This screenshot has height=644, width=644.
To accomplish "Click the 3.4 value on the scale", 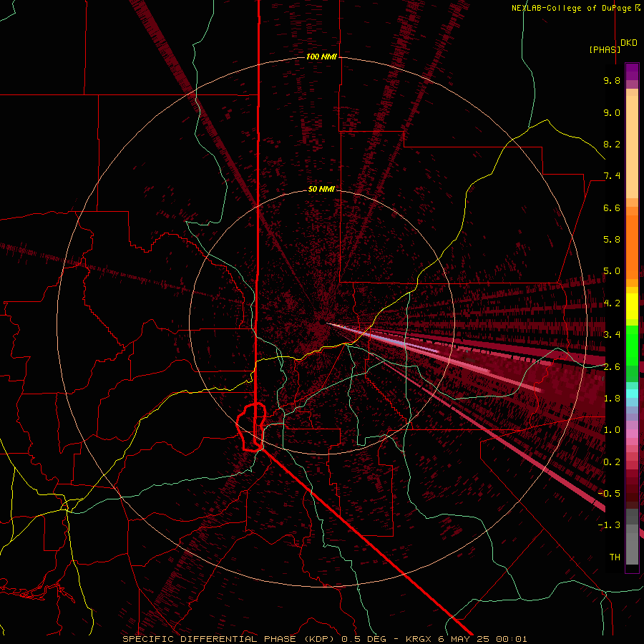I will 612,335.
